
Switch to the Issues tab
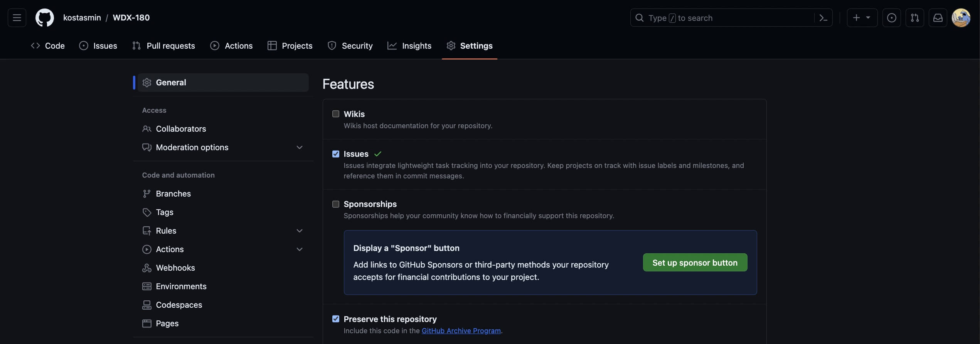pyautogui.click(x=98, y=46)
